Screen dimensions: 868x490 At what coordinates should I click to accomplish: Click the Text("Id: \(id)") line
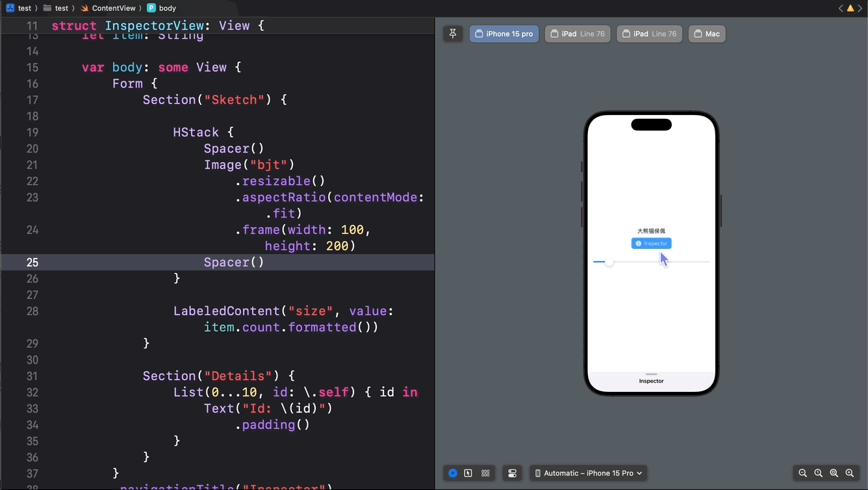pos(268,408)
